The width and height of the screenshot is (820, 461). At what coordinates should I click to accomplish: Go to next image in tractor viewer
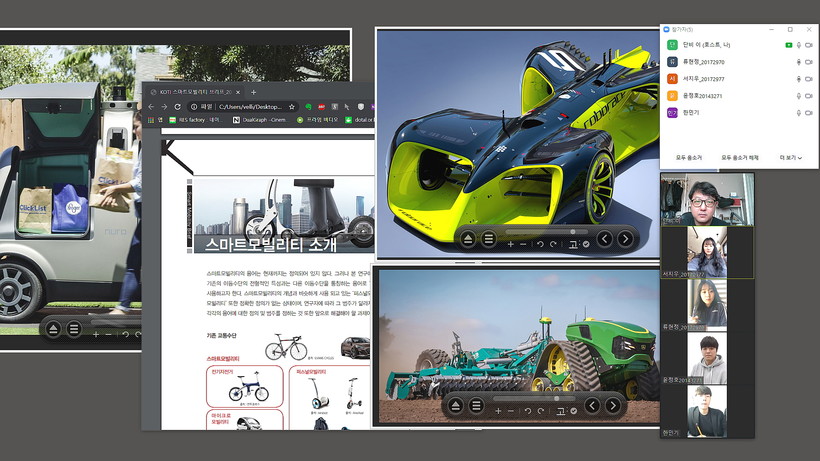click(612, 406)
